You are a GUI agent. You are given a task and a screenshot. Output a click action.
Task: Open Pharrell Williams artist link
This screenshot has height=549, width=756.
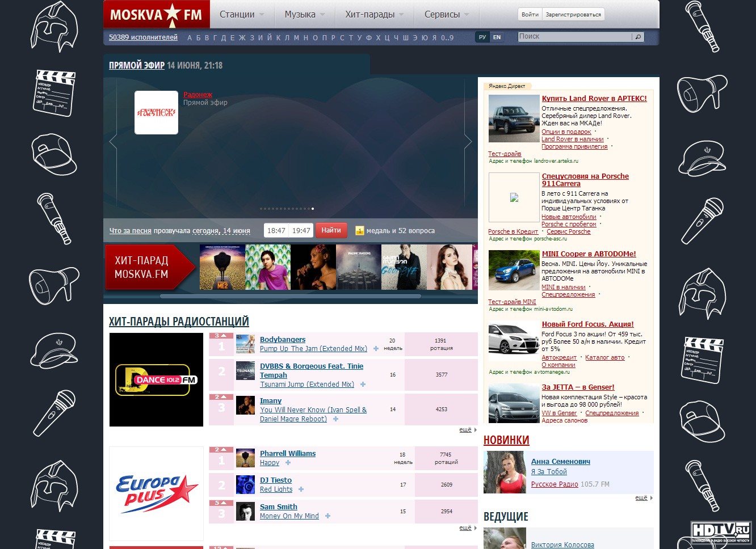click(288, 454)
